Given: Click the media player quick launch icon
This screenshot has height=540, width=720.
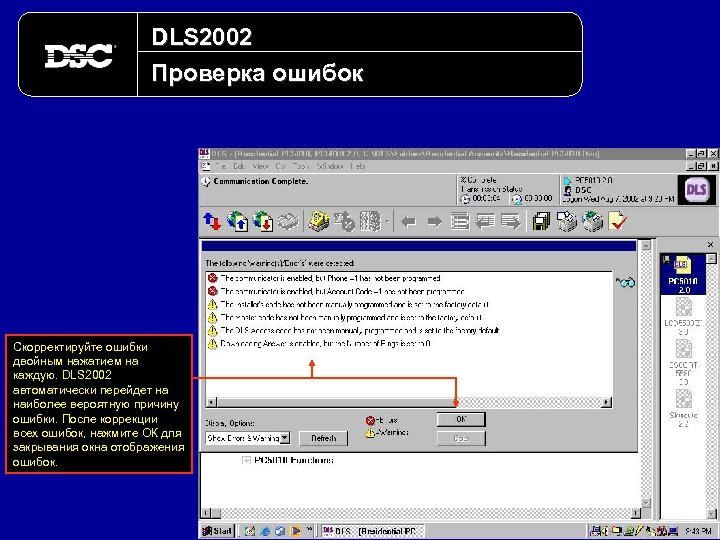Looking at the screenshot, I should click(296, 531).
